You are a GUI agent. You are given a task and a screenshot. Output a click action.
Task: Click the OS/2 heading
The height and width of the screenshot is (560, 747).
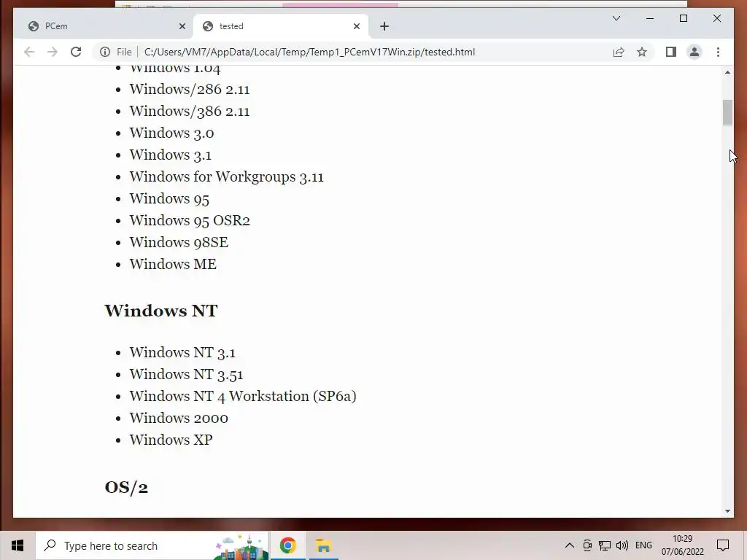coord(126,487)
